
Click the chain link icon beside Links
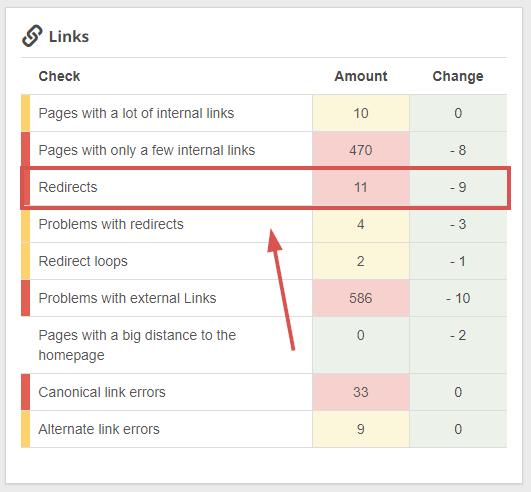32,36
